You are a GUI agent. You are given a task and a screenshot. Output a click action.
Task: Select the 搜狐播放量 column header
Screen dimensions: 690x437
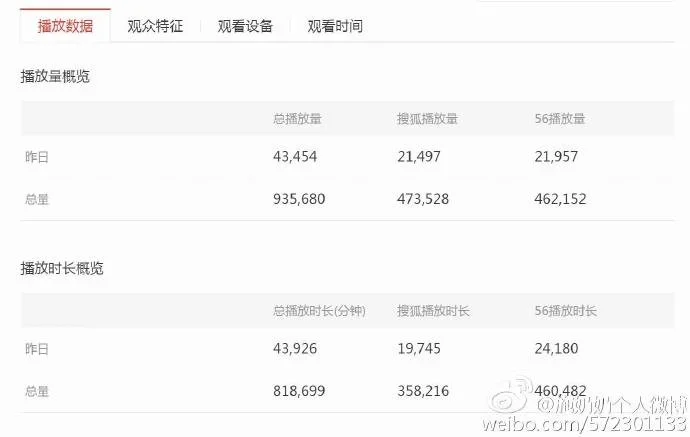point(427,118)
